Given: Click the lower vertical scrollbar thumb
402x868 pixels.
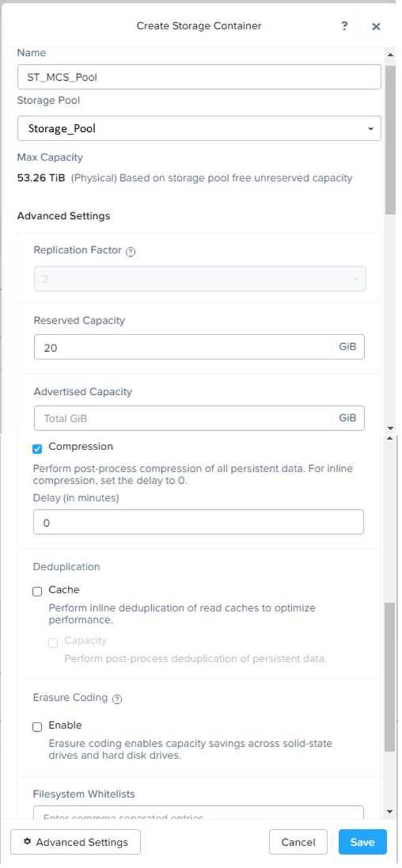Looking at the screenshot, I should [390, 676].
